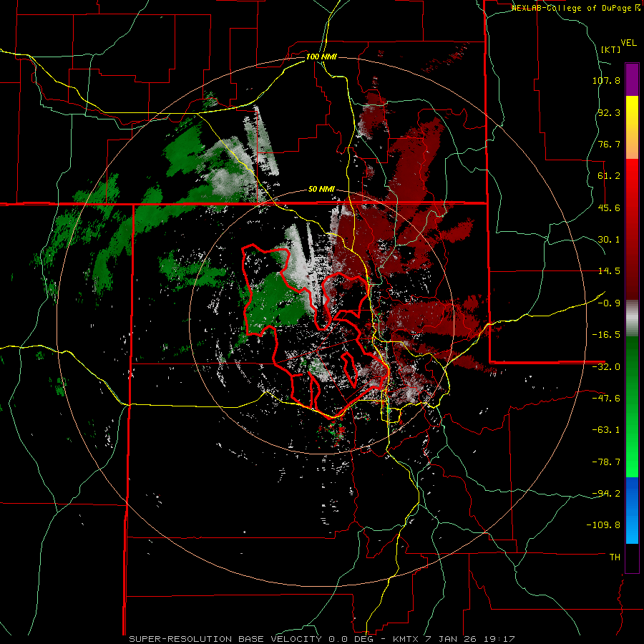Click the TH threshold label on legend
This screenshot has width=644, height=644.
(x=615, y=557)
